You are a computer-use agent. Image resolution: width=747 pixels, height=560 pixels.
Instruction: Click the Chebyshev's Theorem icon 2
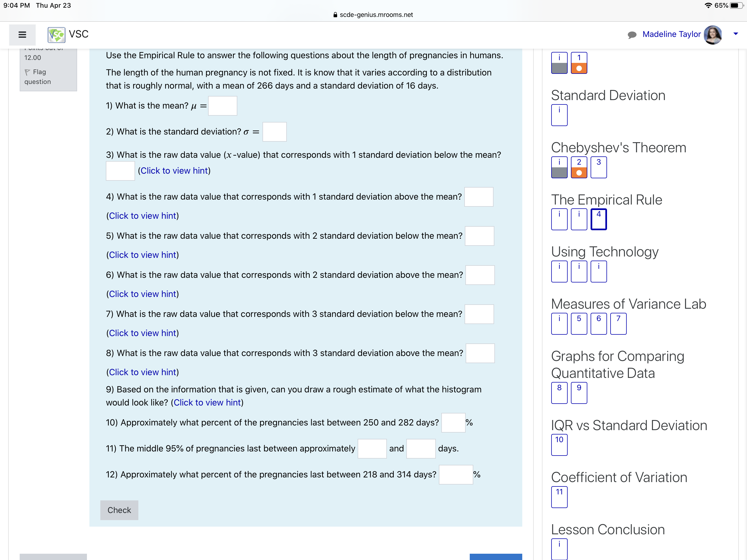click(x=579, y=167)
